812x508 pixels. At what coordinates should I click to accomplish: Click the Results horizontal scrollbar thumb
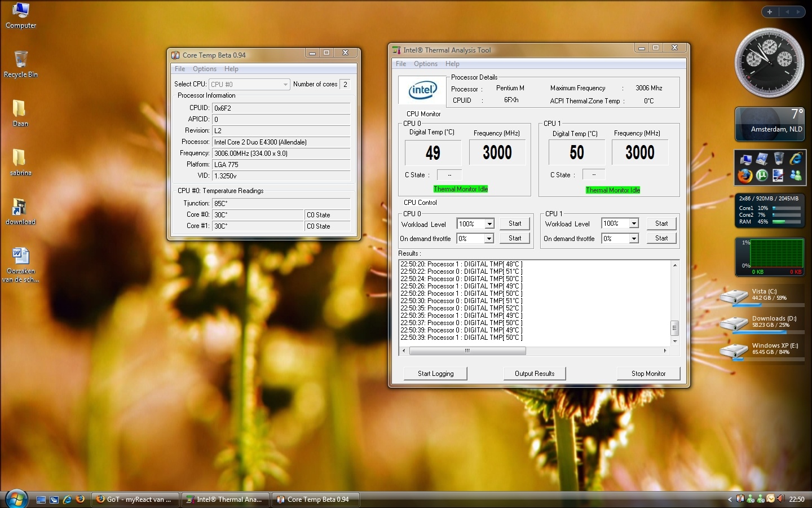click(x=467, y=351)
